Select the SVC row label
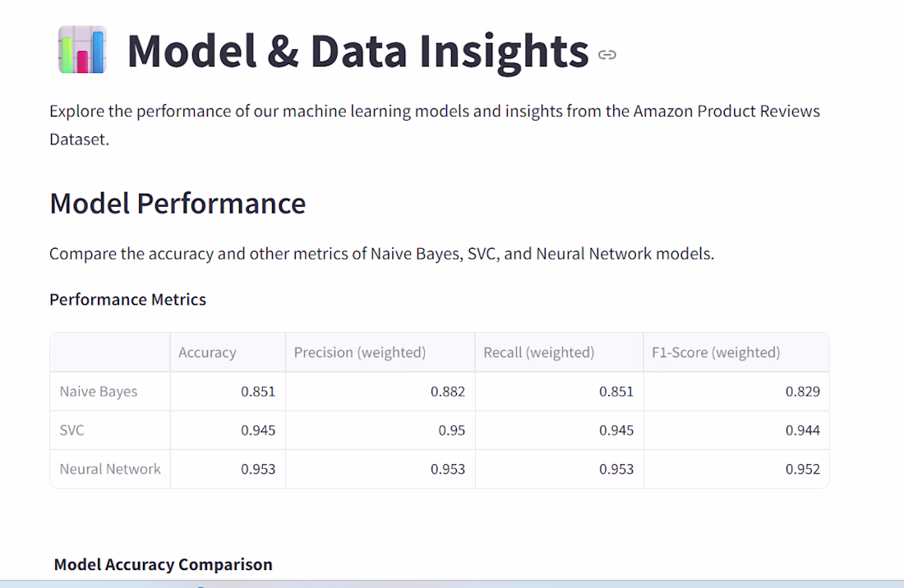The image size is (904, 588). click(72, 430)
